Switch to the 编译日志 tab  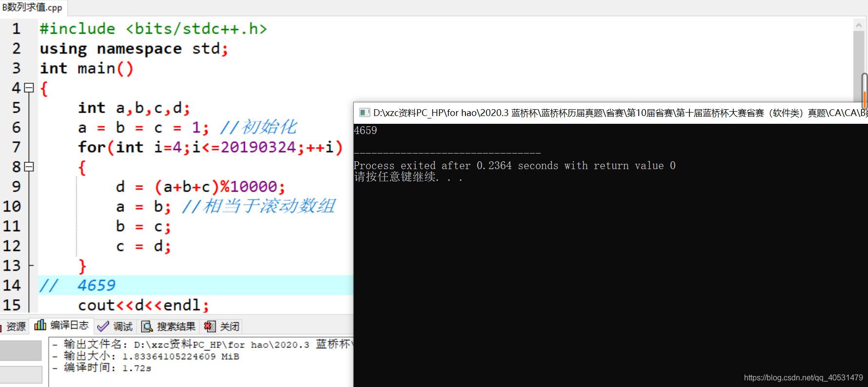click(x=61, y=325)
